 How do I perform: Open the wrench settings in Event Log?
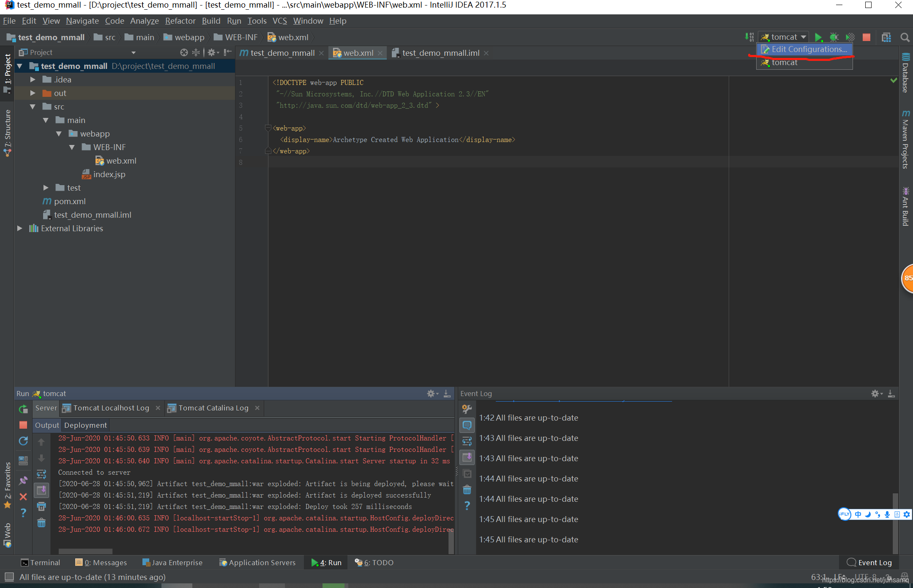point(467,409)
